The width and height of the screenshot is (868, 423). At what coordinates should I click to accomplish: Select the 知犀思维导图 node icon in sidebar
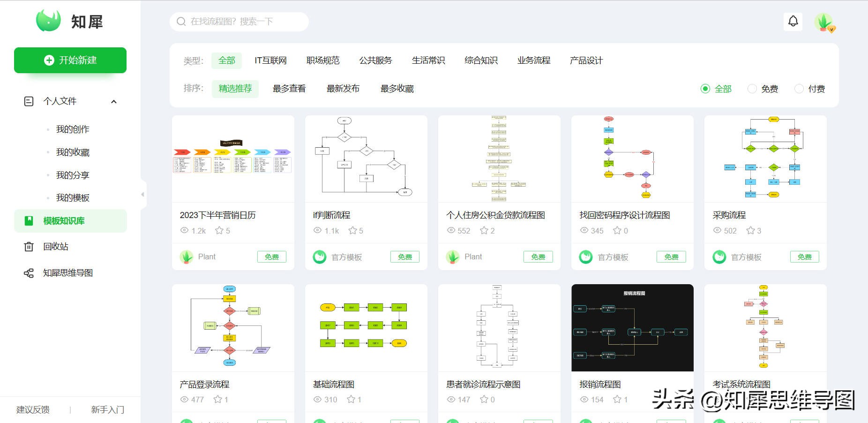pos(29,272)
